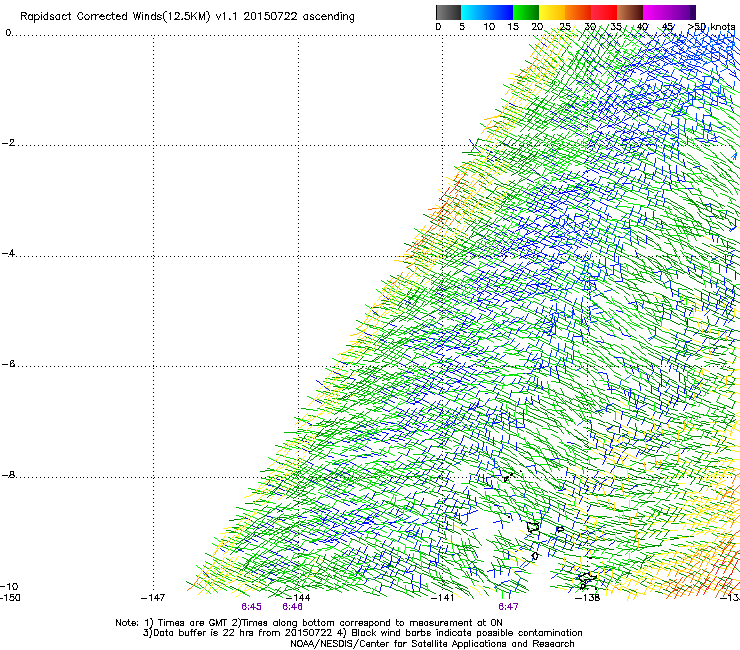Click the 'Black wind barbs indicate possible contamination' note
Screen dimensions: 740x650
point(467,633)
